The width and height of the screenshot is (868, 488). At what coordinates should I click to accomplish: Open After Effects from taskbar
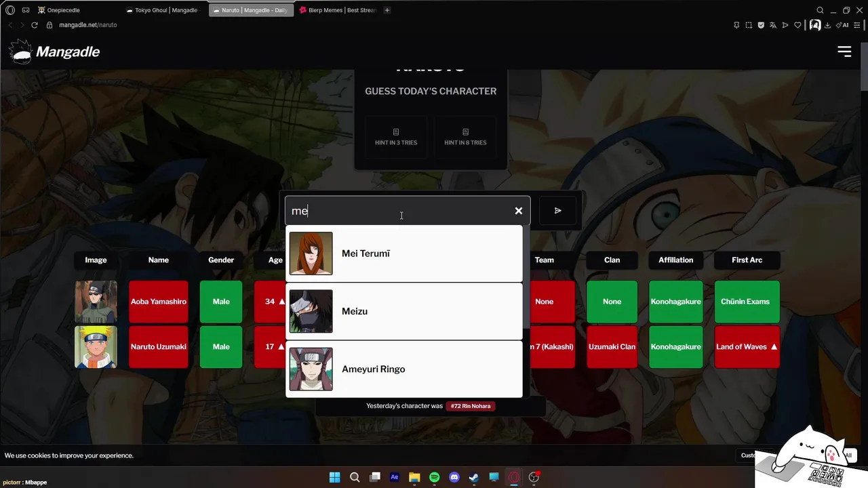coord(395,477)
